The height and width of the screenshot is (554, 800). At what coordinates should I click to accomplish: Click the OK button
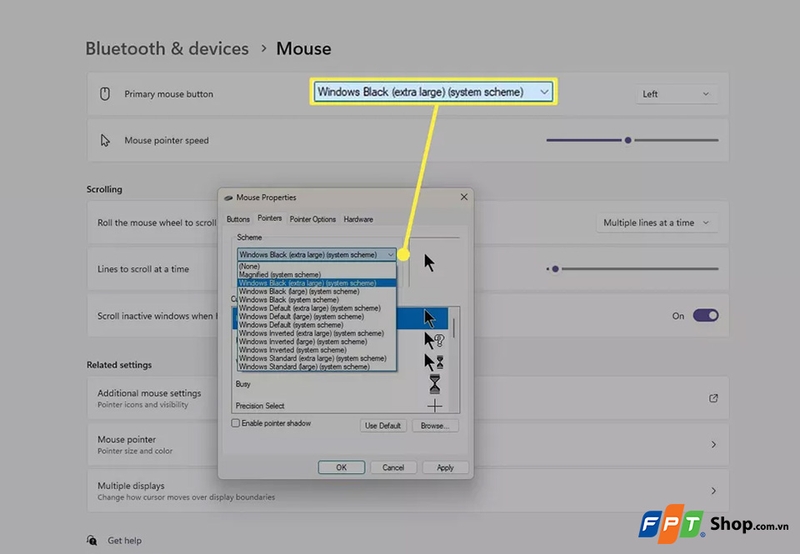click(x=341, y=467)
